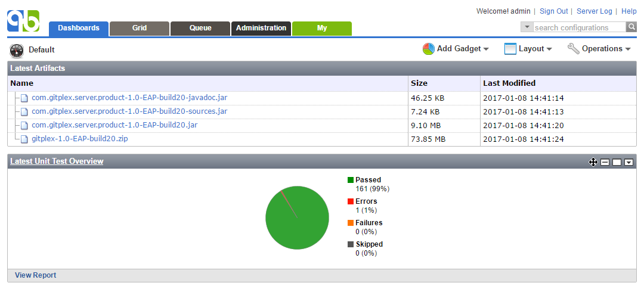Click the 2017-01-08 14:41:14 timestamp

[524, 98]
